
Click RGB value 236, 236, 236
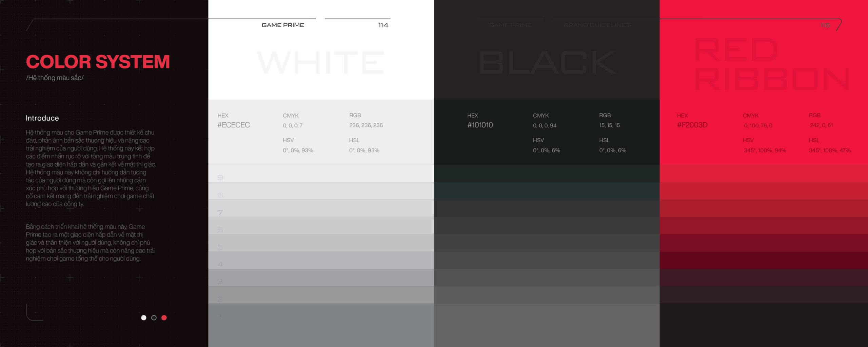click(x=366, y=125)
